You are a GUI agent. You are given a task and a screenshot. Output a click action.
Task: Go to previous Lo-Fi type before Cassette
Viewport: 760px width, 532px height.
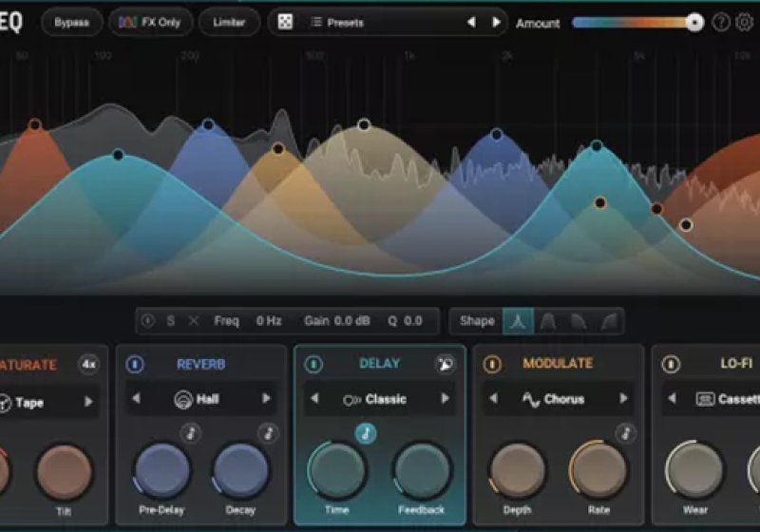tap(672, 398)
